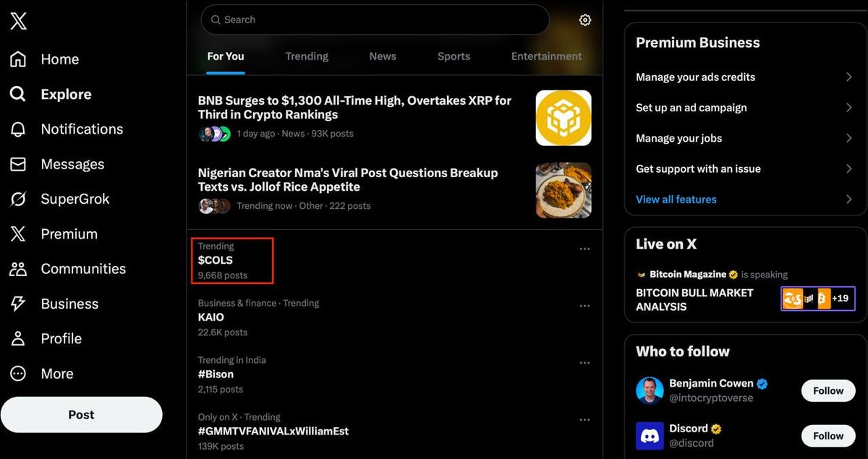The image size is (868, 459).
Task: Expand the More options menu
Action: pyautogui.click(x=18, y=374)
